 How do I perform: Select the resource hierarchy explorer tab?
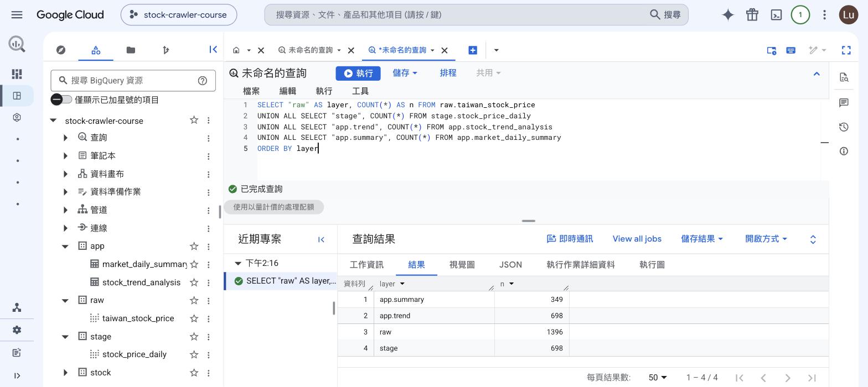96,50
